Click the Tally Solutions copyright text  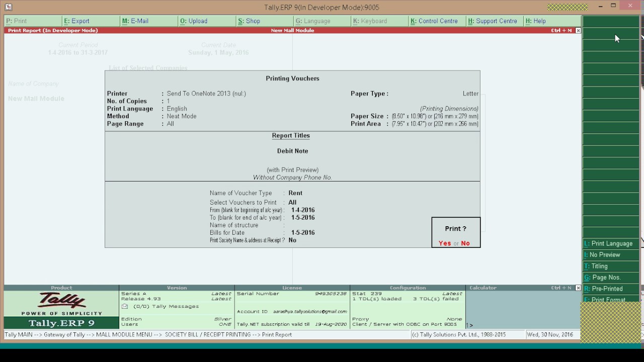(x=459, y=335)
